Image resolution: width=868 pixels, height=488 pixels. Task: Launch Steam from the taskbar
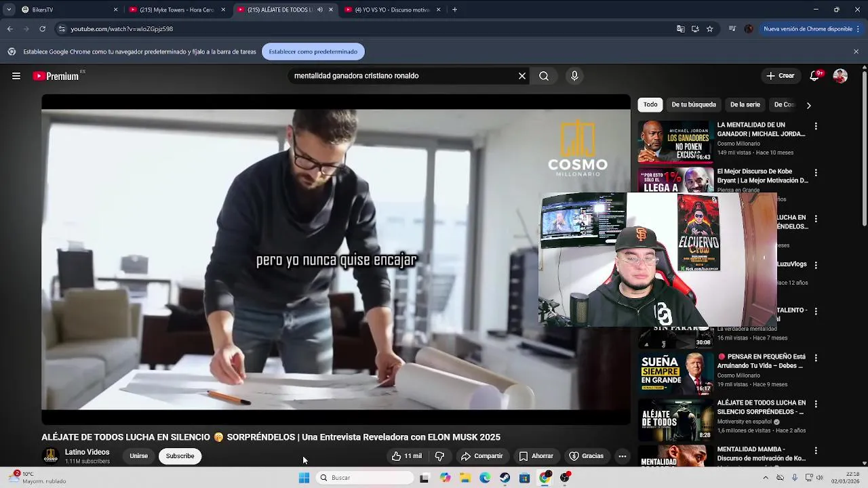(505, 478)
